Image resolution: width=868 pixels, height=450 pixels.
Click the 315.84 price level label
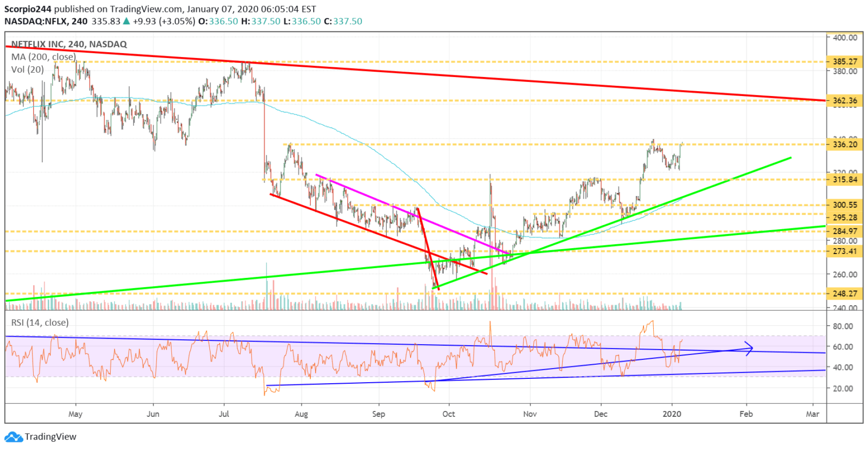coord(844,179)
